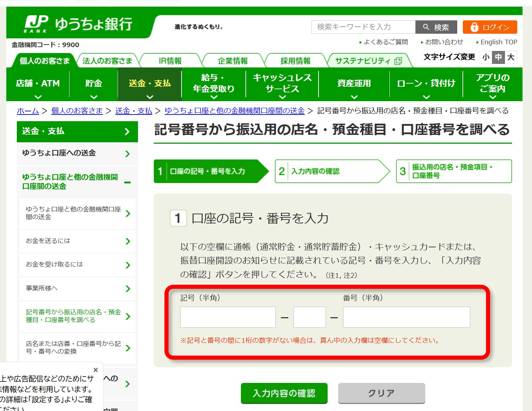Click the JP Bank logo icon
Image resolution: width=532 pixels, height=411 pixels.
(36, 24)
